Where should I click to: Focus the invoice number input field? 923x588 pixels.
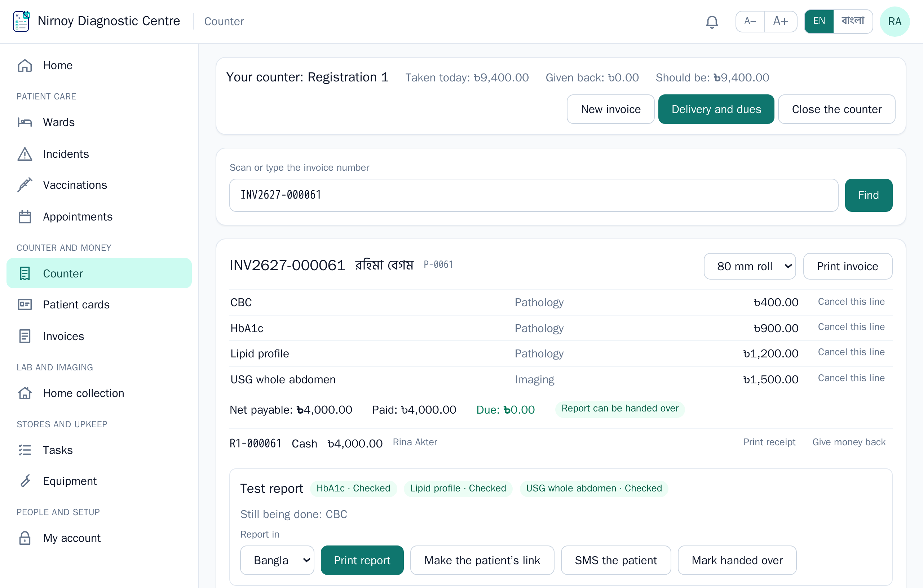534,195
